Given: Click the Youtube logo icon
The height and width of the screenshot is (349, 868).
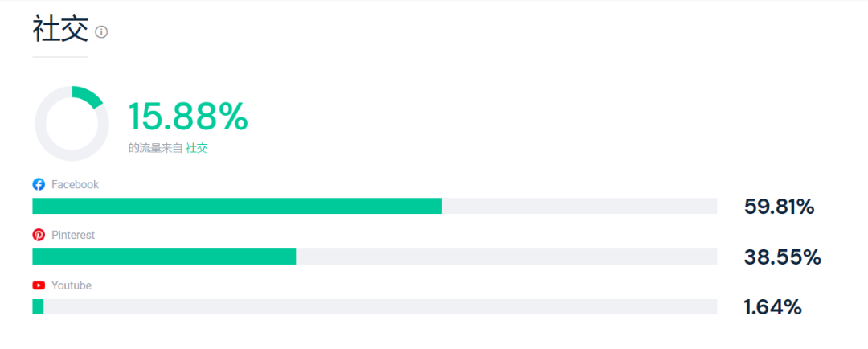Looking at the screenshot, I should [x=39, y=285].
